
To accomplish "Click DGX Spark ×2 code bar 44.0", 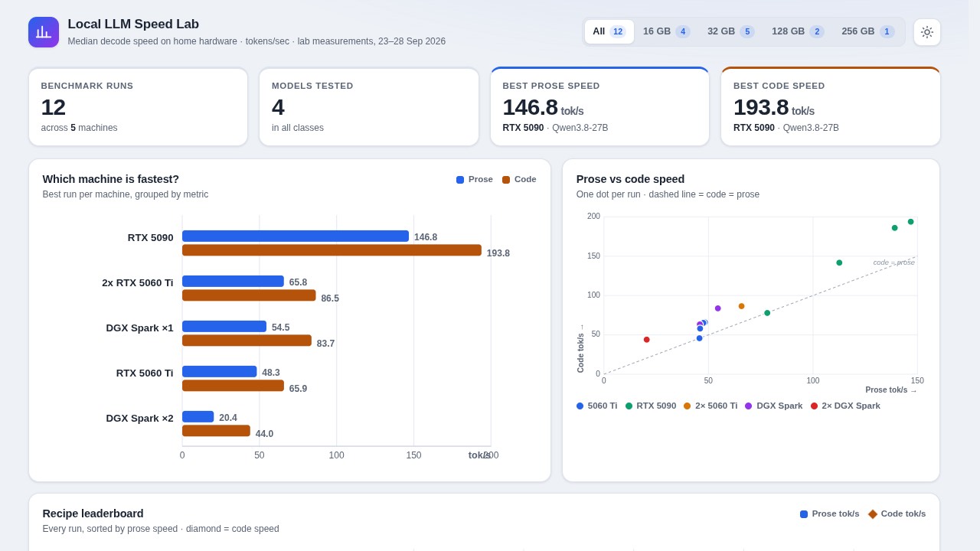I will (216, 431).
